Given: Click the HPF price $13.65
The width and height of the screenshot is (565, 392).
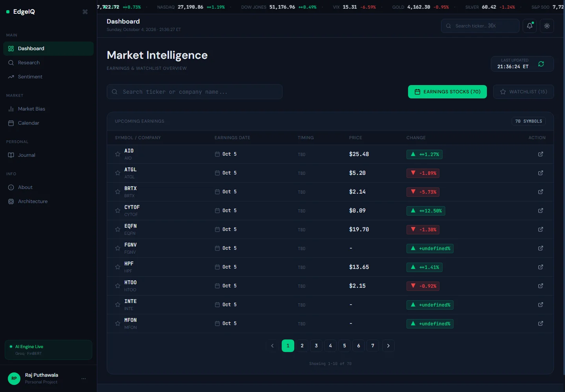Looking at the screenshot, I should pyautogui.click(x=359, y=267).
